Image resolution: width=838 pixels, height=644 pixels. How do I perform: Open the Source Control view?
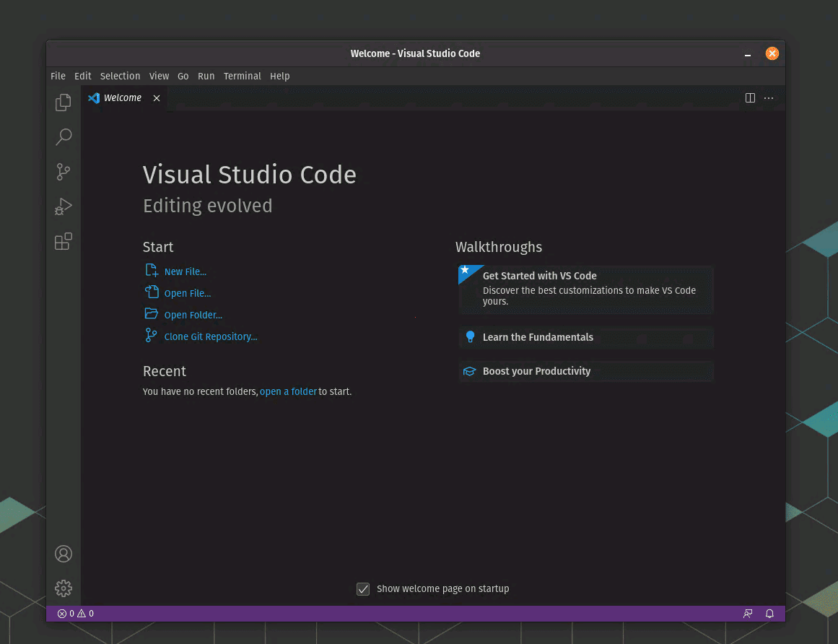tap(64, 172)
